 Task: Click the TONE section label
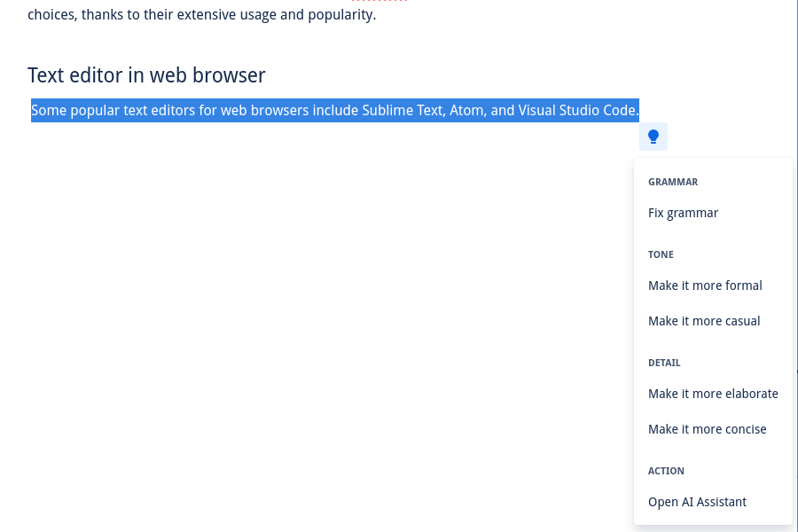coord(661,254)
